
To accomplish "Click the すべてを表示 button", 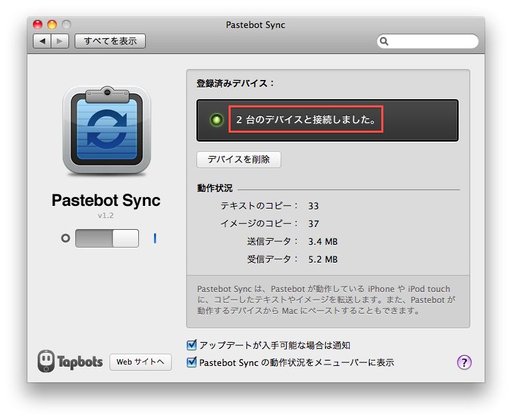I will click(110, 41).
